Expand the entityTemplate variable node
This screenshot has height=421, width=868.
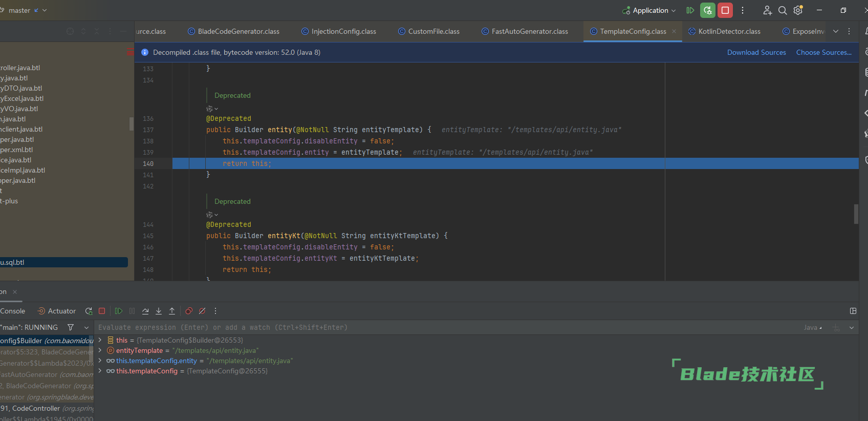(x=100, y=350)
